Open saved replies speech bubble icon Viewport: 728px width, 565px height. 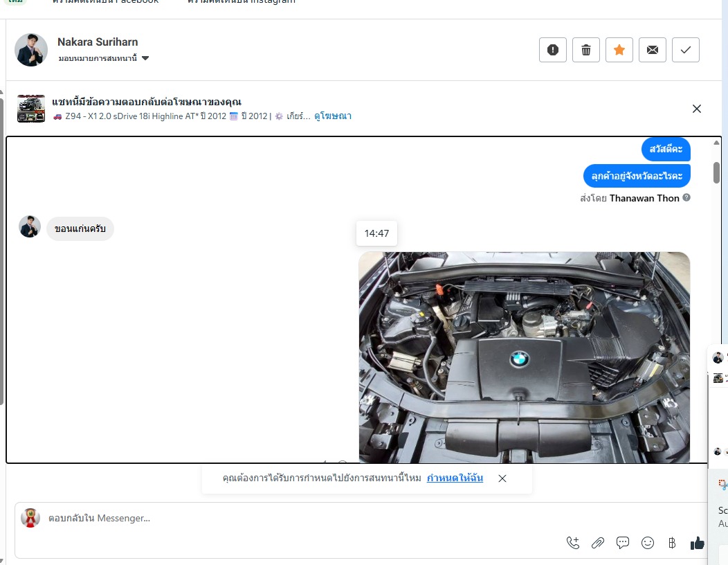click(x=623, y=543)
